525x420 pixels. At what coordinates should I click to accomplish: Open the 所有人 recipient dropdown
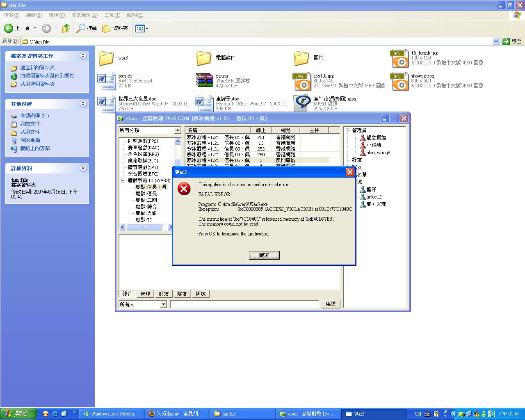163,304
